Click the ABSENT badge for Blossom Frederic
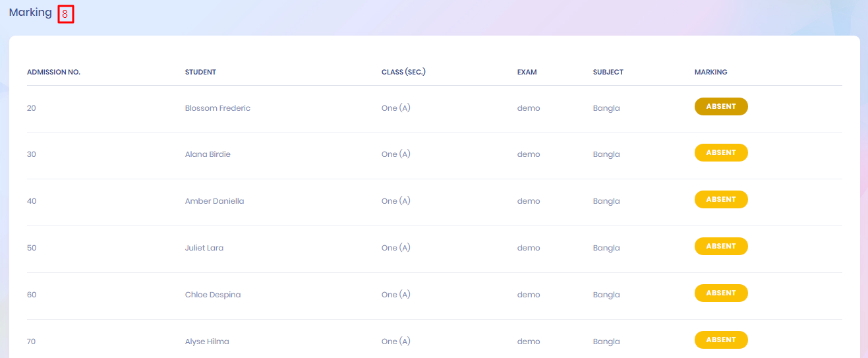 (720, 106)
